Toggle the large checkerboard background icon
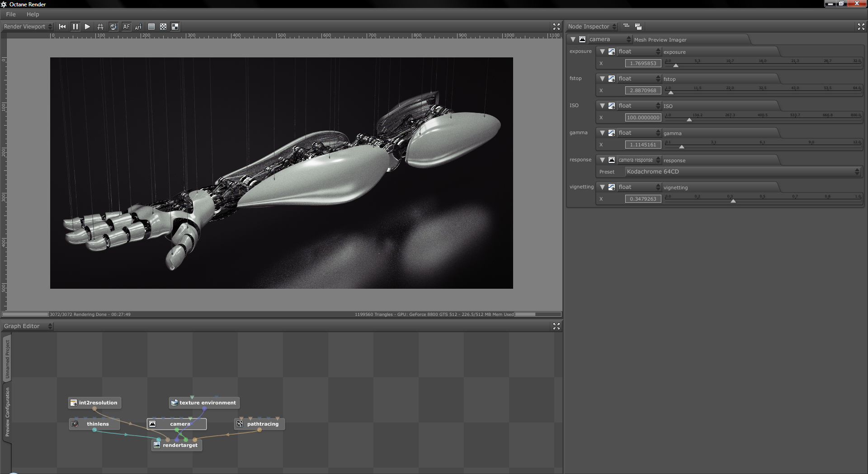Image resolution: width=868 pixels, height=474 pixels. pos(175,27)
